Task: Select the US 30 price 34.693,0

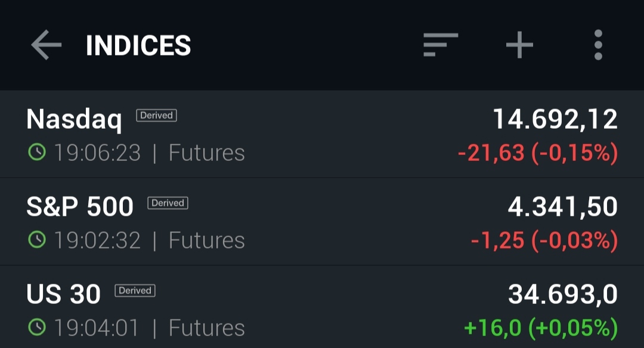Action: [x=562, y=294]
